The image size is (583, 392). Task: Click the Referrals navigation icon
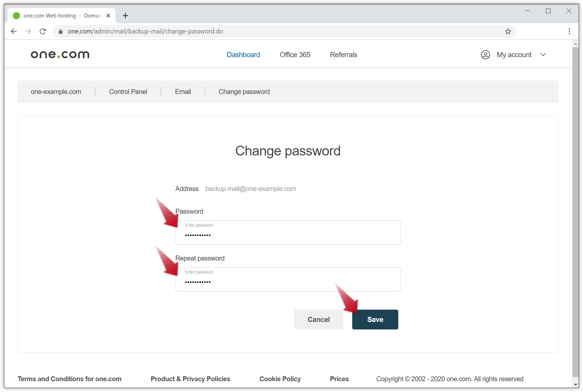pyautogui.click(x=344, y=55)
